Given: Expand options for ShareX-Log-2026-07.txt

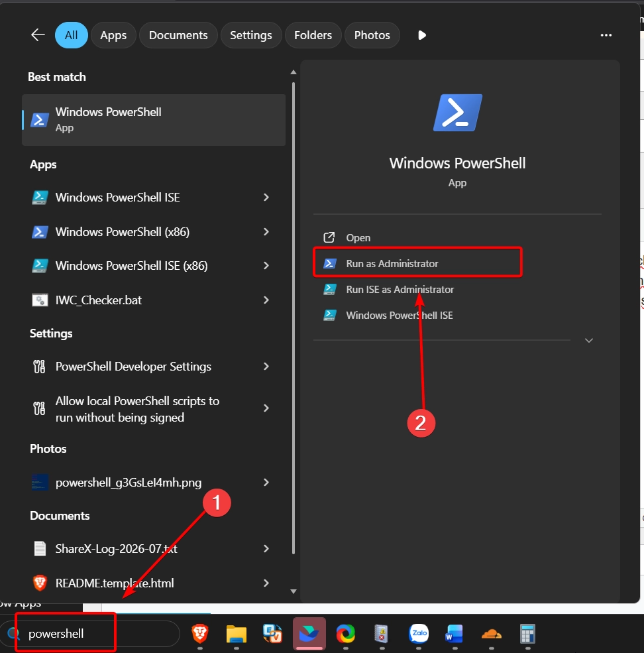Looking at the screenshot, I should pyautogui.click(x=266, y=548).
